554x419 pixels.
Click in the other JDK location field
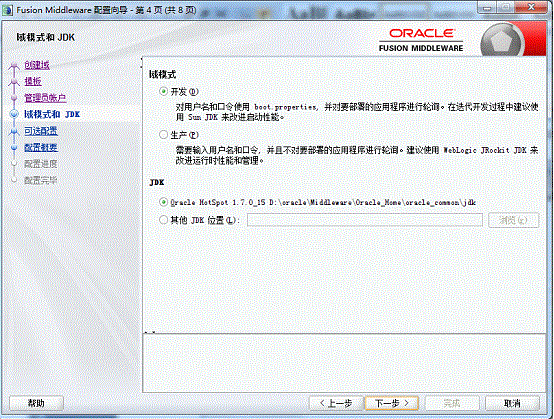point(365,220)
